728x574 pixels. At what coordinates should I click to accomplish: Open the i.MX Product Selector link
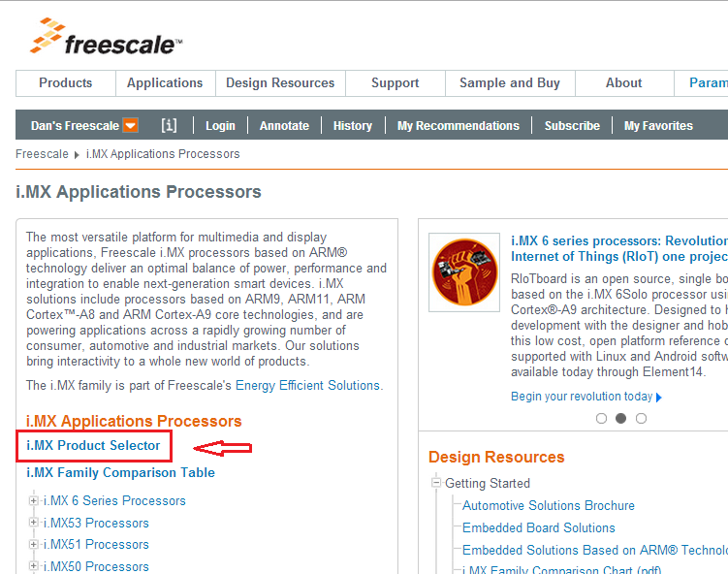click(93, 445)
